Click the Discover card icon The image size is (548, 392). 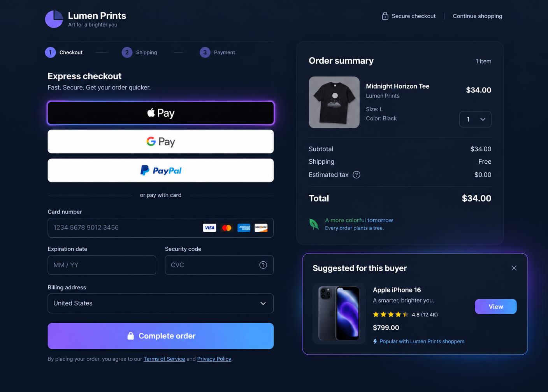pyautogui.click(x=261, y=228)
